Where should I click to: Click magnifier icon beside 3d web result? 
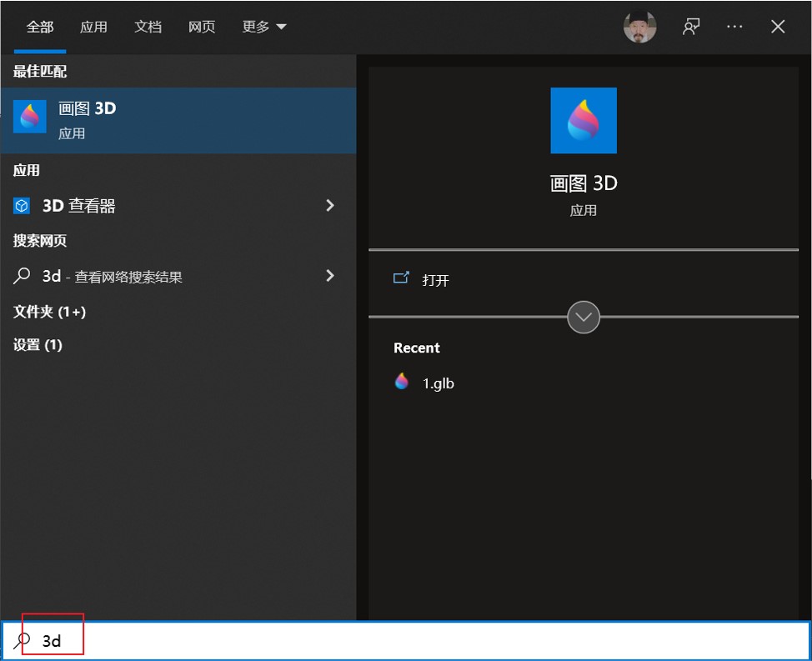click(x=21, y=276)
